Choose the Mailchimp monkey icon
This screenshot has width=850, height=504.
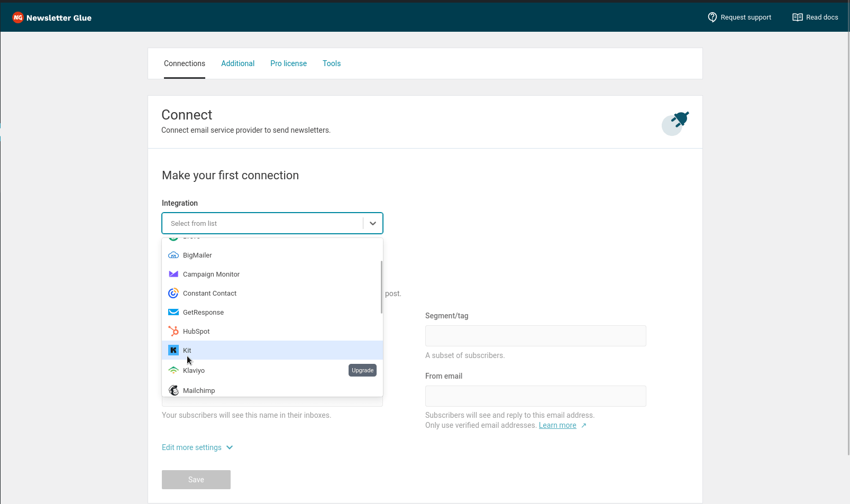[173, 390]
